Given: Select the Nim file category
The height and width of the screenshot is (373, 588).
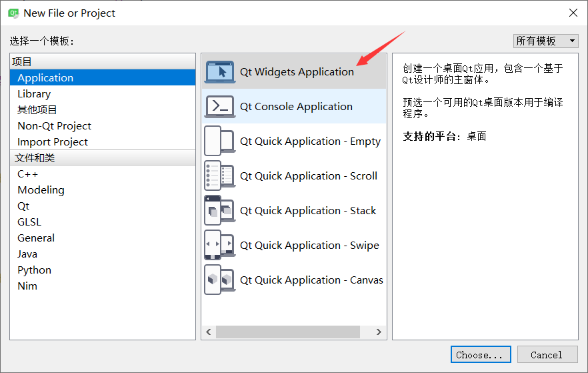Looking at the screenshot, I should pyautogui.click(x=103, y=286).
